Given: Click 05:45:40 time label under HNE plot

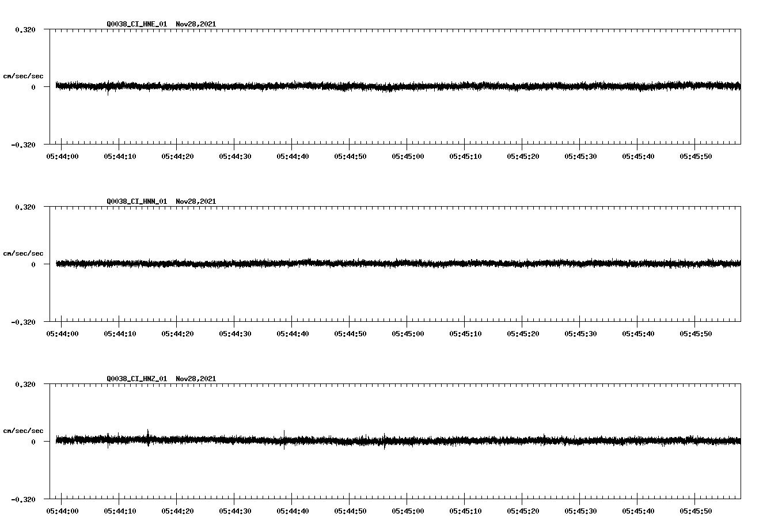Looking at the screenshot, I should pos(638,157).
